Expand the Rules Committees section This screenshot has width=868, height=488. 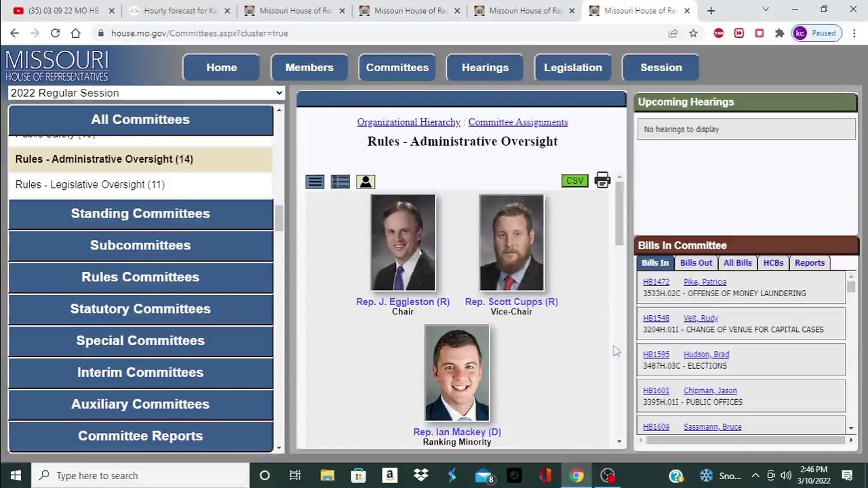click(x=140, y=277)
